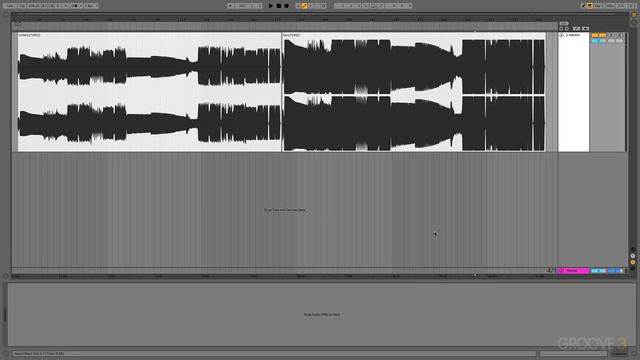This screenshot has height=360, width=640.
Task: Open the global quantization dropdown
Action: pos(91,6)
